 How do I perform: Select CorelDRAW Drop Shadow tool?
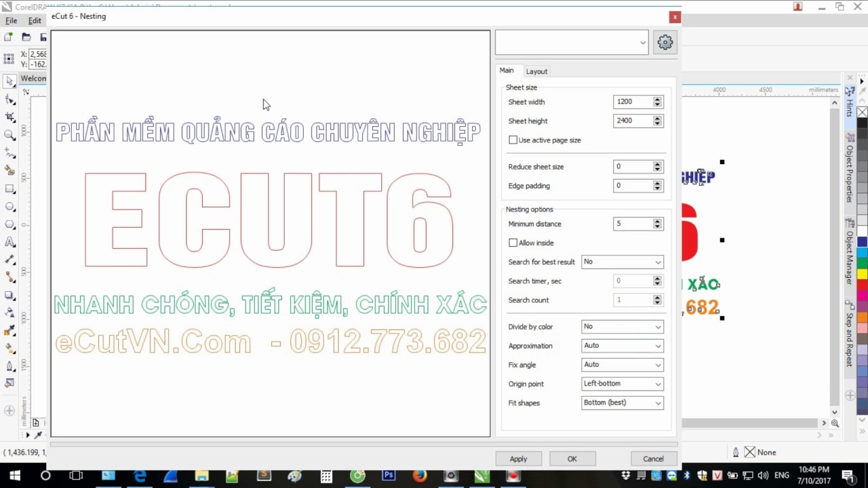[x=9, y=295]
